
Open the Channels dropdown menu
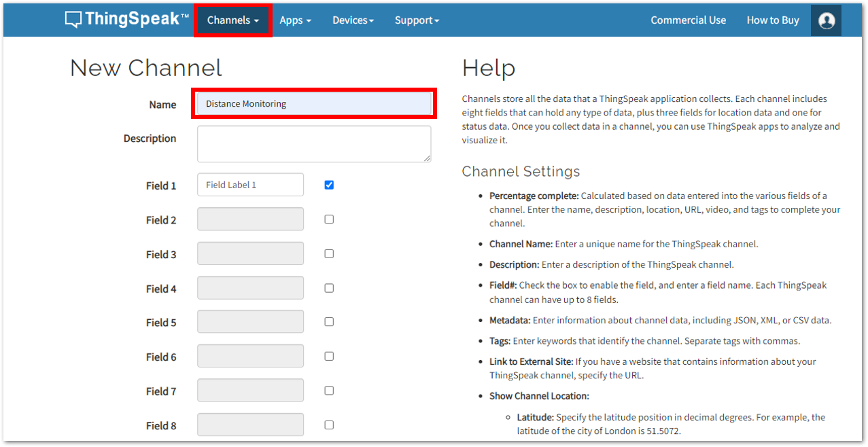(233, 20)
